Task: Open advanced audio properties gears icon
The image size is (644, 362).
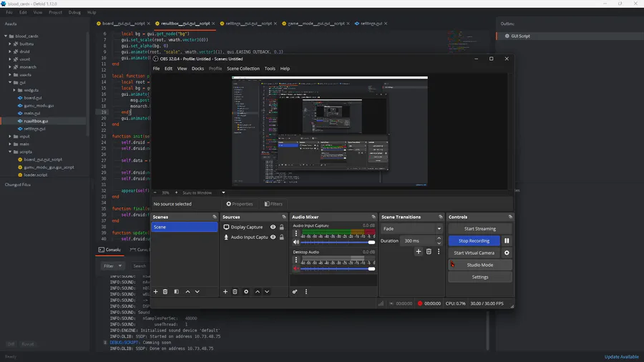Action: [295, 292]
